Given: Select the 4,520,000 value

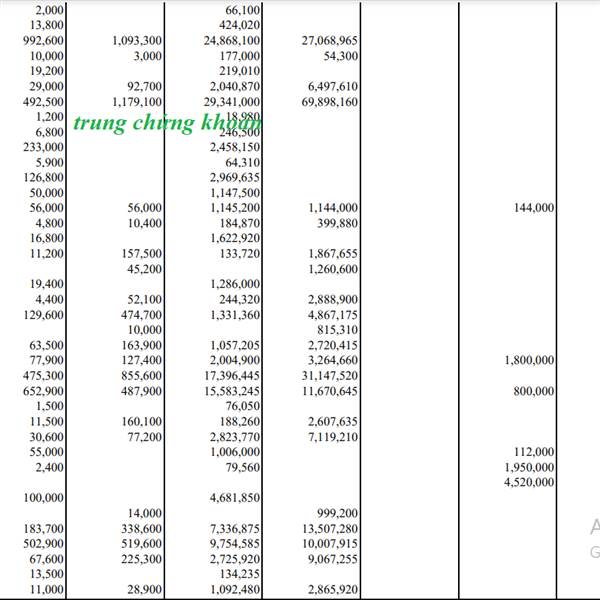Looking at the screenshot, I should (x=529, y=482).
